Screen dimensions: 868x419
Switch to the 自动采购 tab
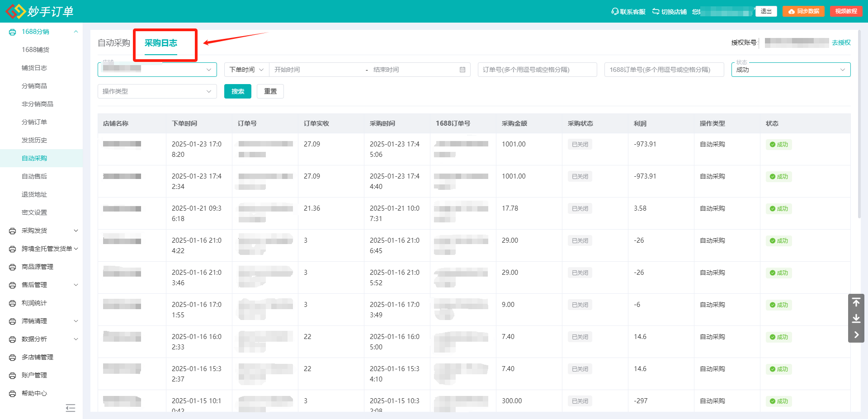[x=114, y=43]
